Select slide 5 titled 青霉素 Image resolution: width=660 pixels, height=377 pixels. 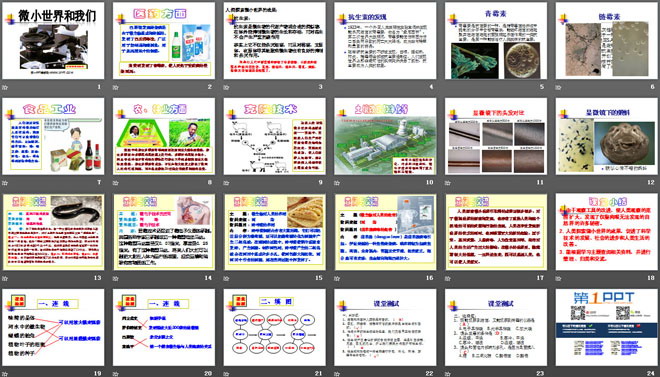pyautogui.click(x=496, y=40)
